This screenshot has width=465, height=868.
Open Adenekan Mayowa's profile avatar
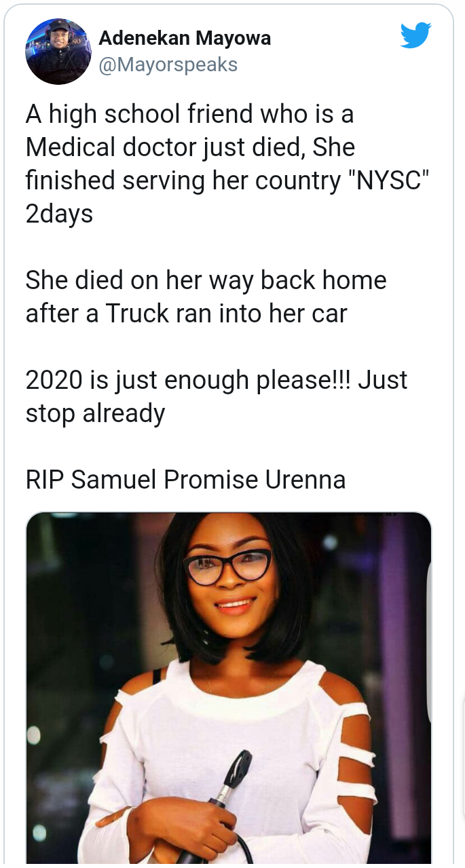[x=58, y=52]
